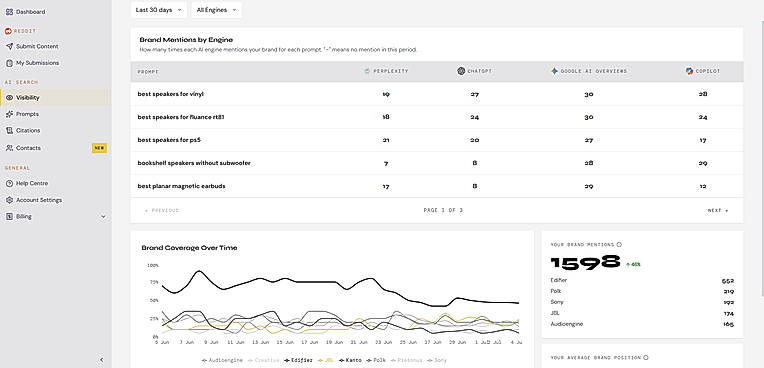Select the Visibility sidebar item
Viewport: 764px width, 368px height.
pos(55,97)
